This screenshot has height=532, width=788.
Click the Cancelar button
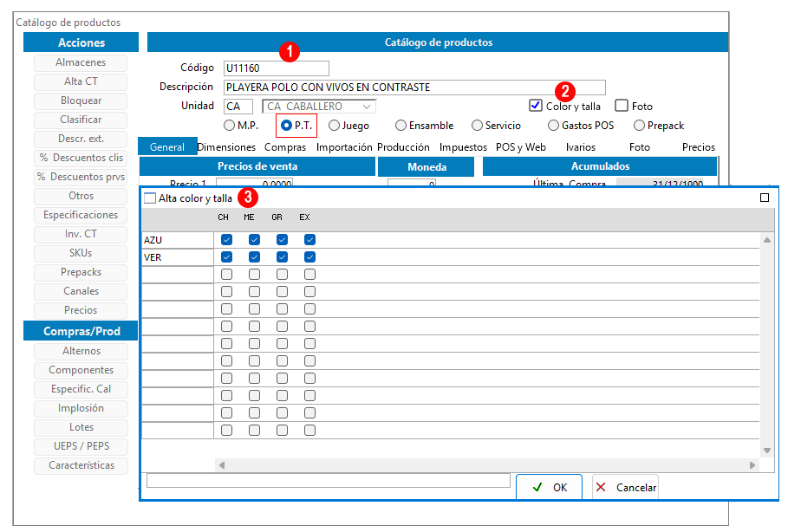[x=625, y=487]
